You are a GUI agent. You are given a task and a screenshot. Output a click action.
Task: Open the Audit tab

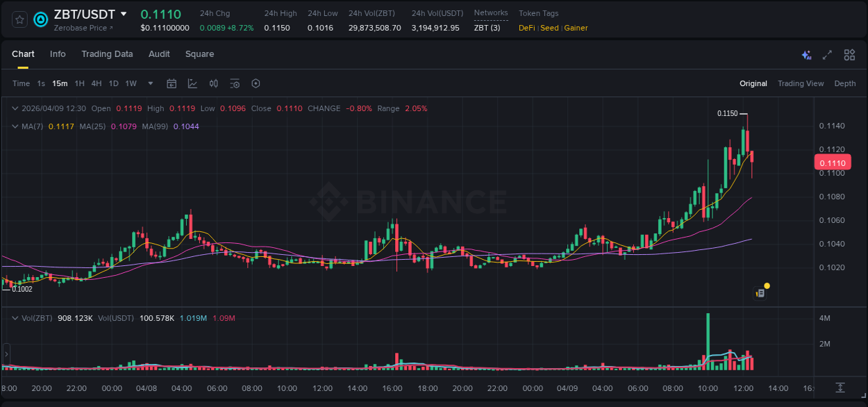[159, 54]
